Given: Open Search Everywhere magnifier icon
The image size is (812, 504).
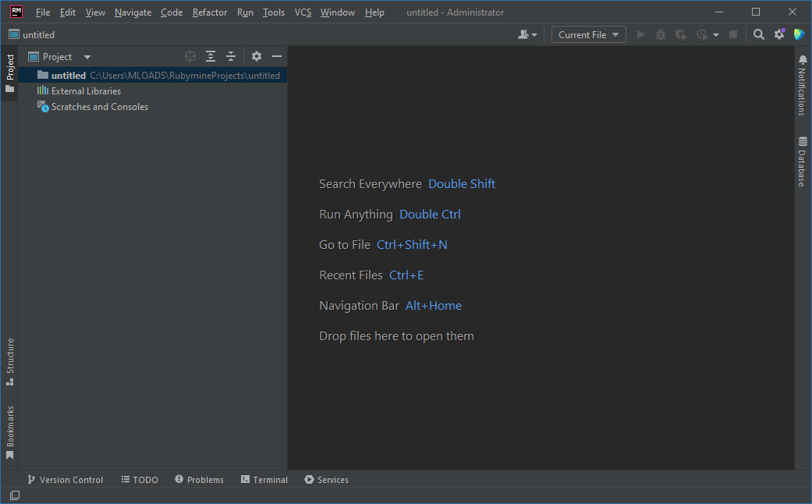Looking at the screenshot, I should point(759,34).
